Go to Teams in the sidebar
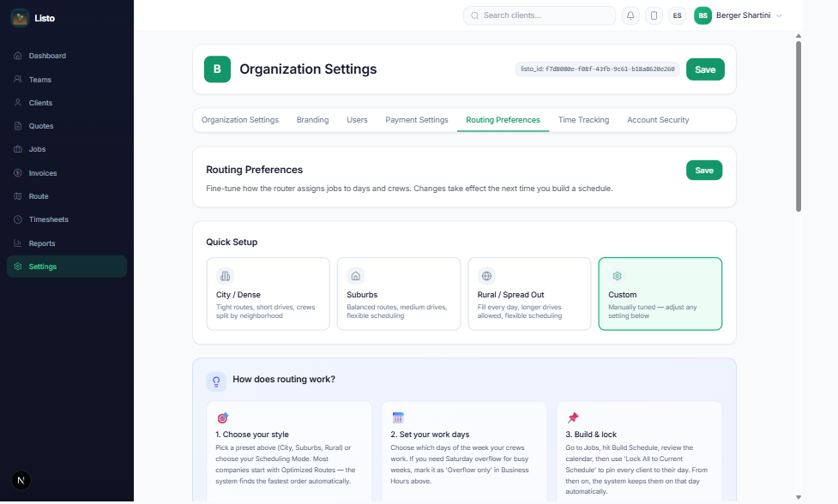This screenshot has width=838, height=504. coord(67,79)
